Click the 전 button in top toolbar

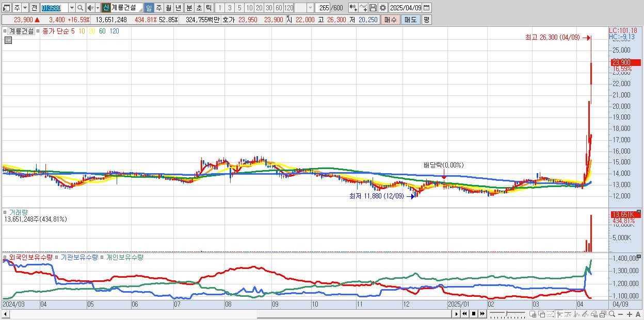pos(34,8)
